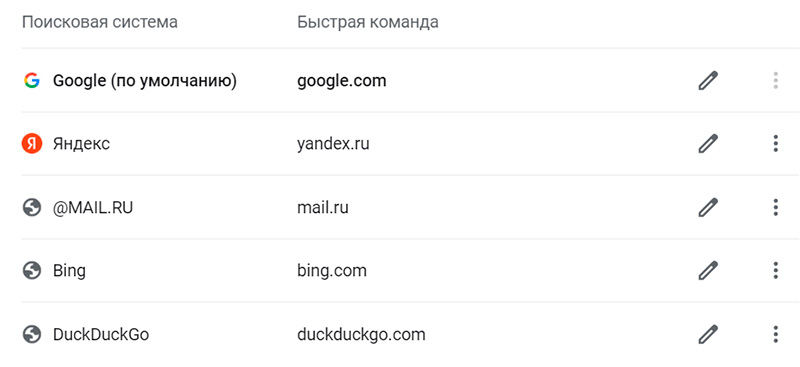Open more actions menu for DuckDuckGo
800x367 pixels.
coord(775,334)
